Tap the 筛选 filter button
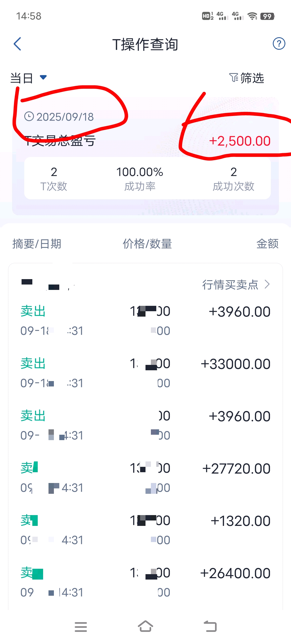291x644 pixels. tap(247, 78)
